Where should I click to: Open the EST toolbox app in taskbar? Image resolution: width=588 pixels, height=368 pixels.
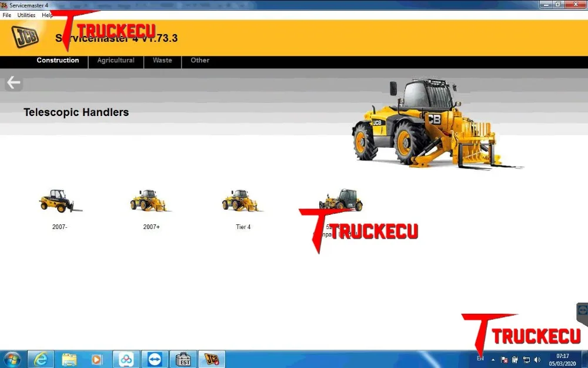(183, 359)
